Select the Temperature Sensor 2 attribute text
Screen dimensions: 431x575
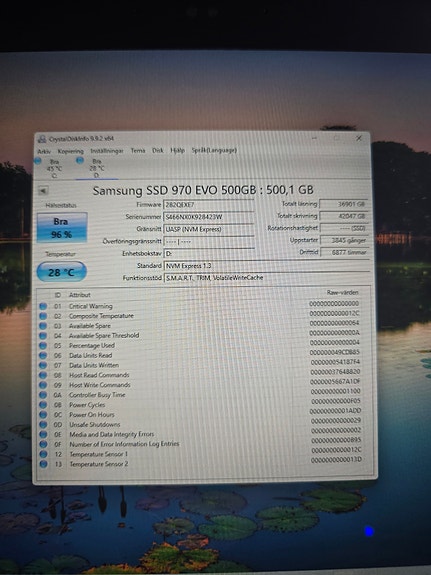99,464
